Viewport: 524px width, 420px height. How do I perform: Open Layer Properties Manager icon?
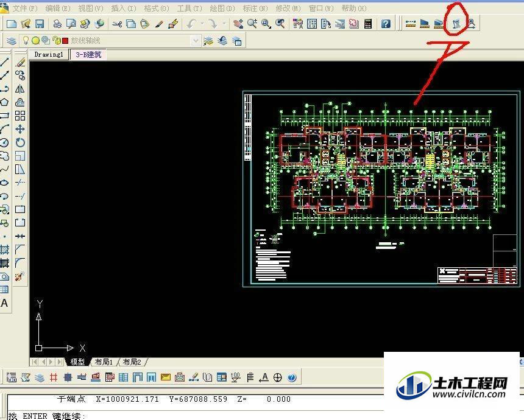(x=12, y=41)
